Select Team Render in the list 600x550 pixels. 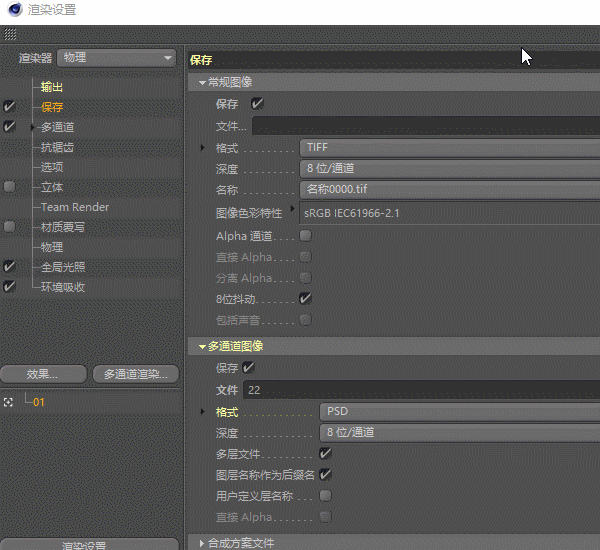pyautogui.click(x=75, y=207)
